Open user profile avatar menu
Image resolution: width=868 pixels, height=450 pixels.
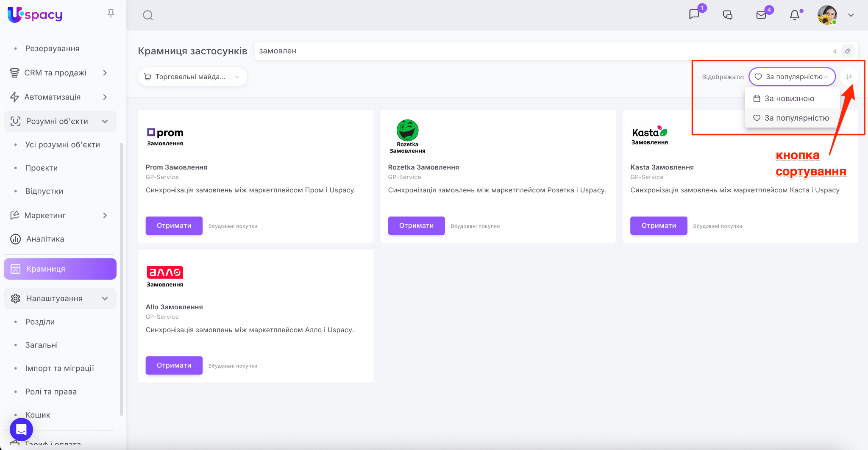(x=827, y=15)
